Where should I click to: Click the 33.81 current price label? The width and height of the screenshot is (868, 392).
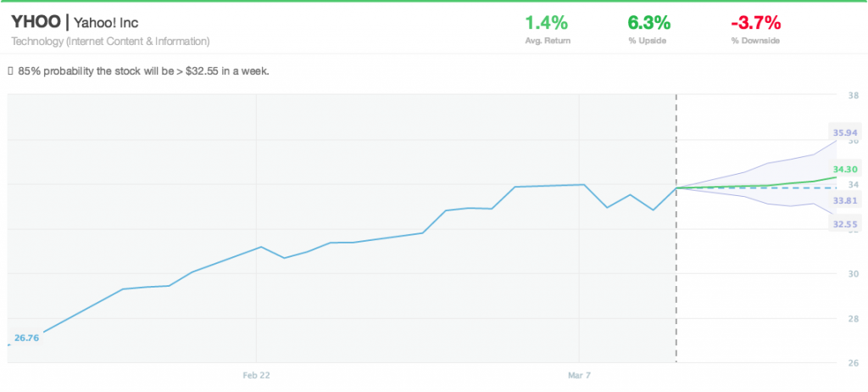tap(845, 201)
